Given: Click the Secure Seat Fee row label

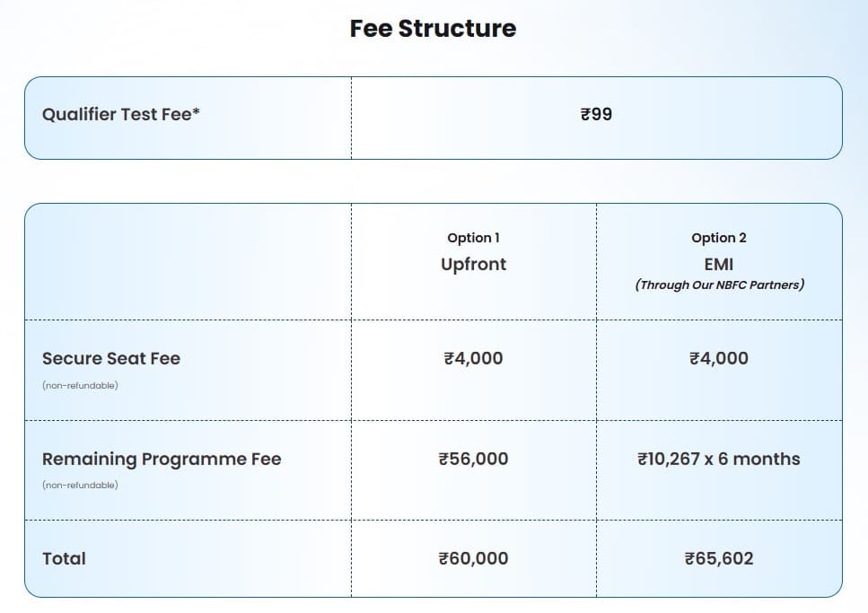Looking at the screenshot, I should [111, 358].
